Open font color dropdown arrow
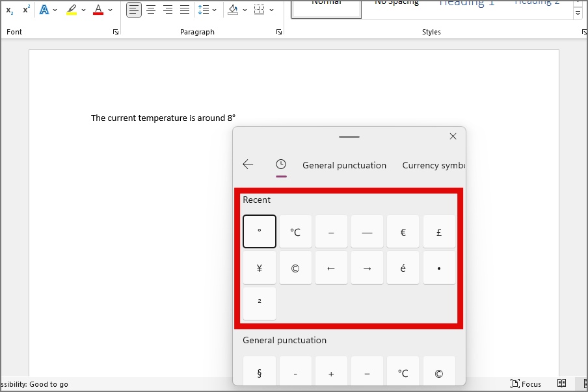 point(111,10)
